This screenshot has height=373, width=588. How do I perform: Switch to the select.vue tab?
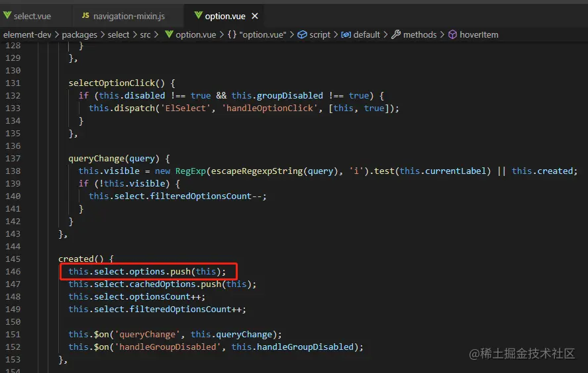coord(32,16)
